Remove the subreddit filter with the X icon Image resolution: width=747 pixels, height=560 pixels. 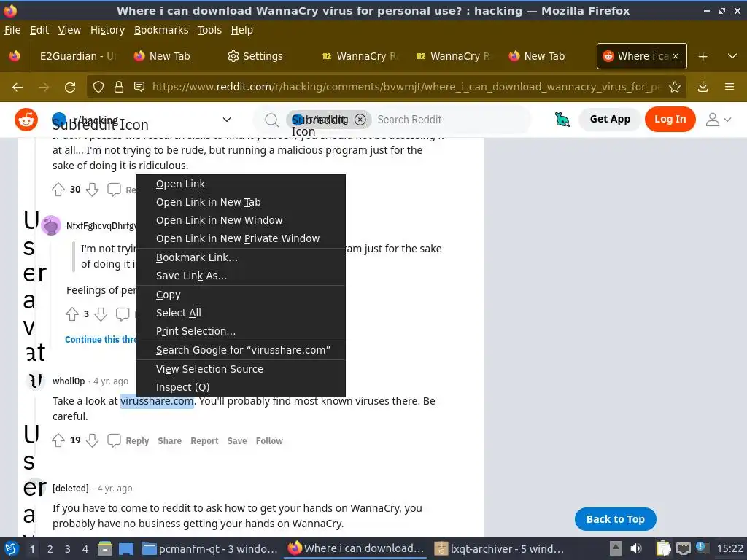[360, 120]
